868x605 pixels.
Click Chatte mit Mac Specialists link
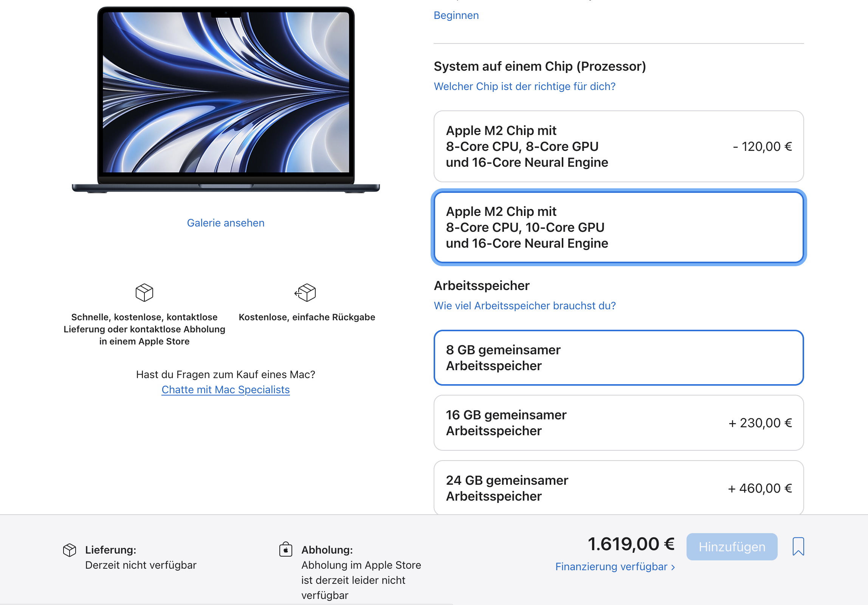coord(226,390)
